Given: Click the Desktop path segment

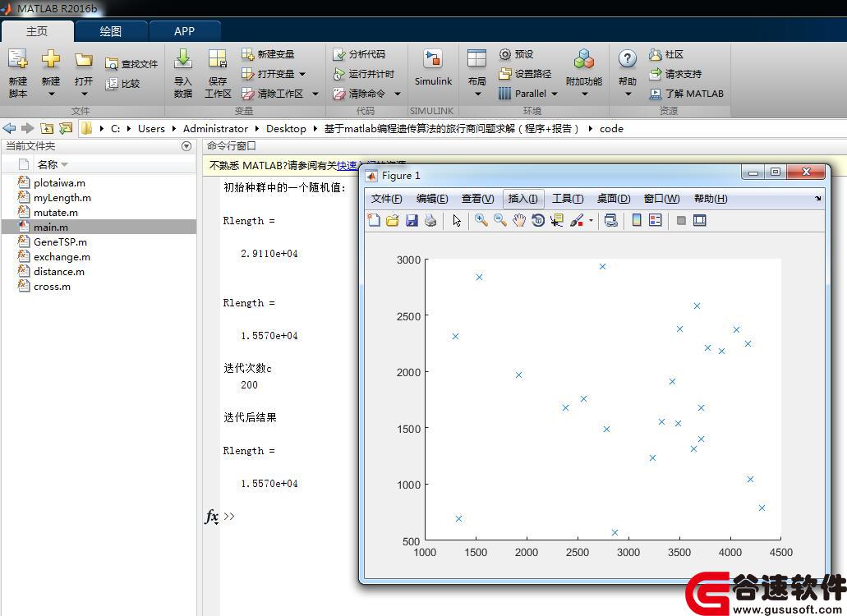Looking at the screenshot, I should pos(286,128).
